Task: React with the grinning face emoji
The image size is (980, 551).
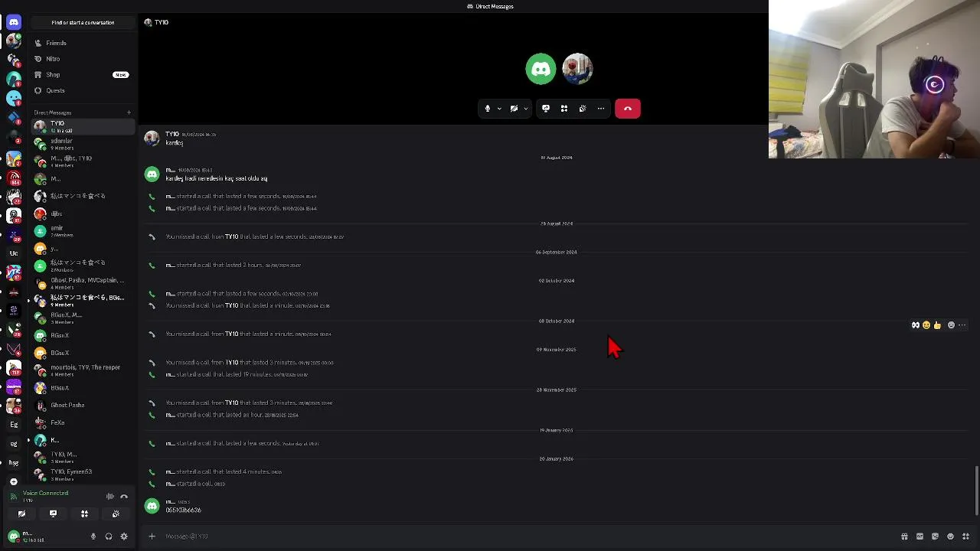Action: pos(926,325)
